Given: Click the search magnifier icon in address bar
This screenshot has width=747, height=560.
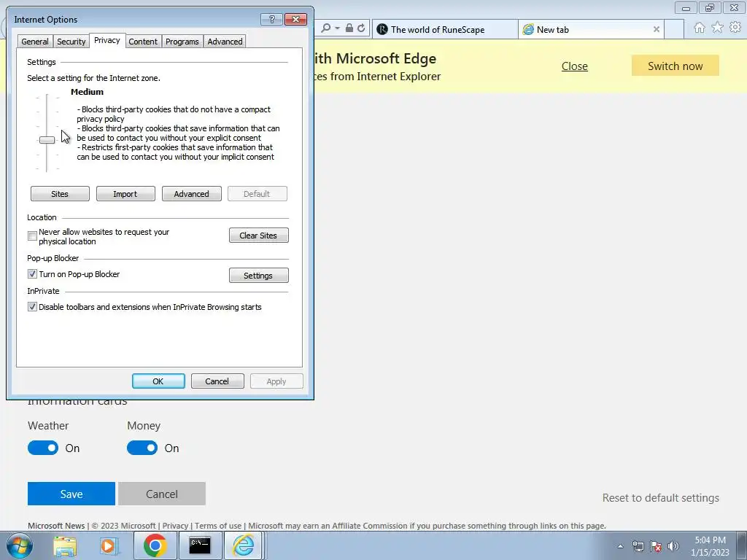Looking at the screenshot, I should tap(326, 28).
